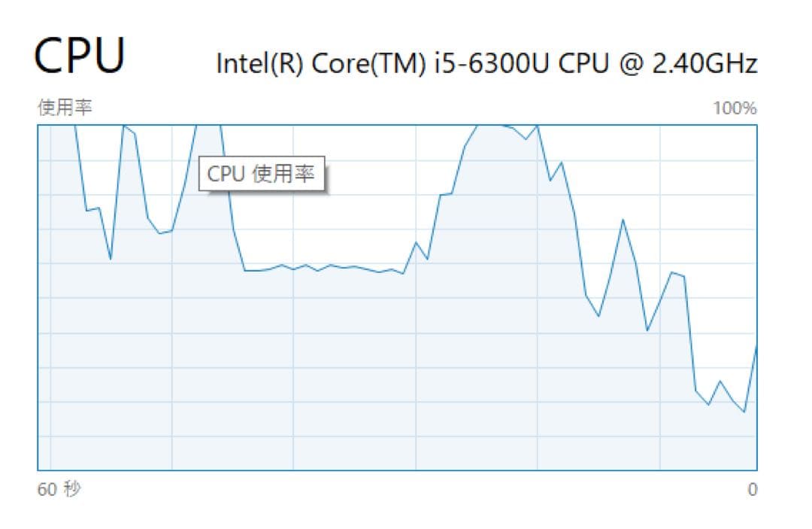Click the CPU heading text
Screen dimensions: 812x529
click(81, 54)
